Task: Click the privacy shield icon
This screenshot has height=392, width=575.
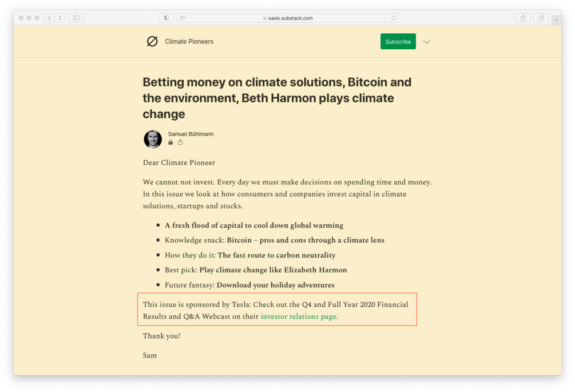Action: pyautogui.click(x=166, y=18)
